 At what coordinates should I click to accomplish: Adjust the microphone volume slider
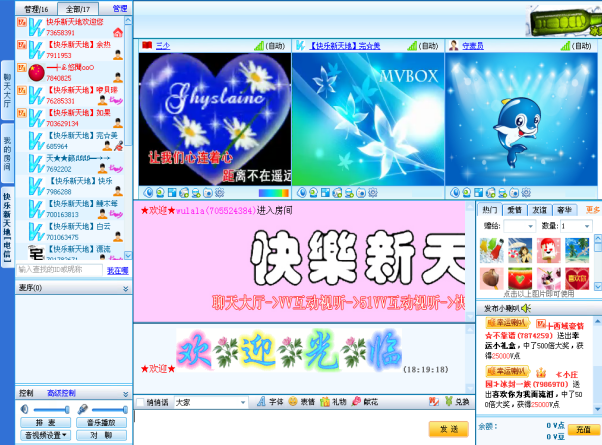click(109, 410)
